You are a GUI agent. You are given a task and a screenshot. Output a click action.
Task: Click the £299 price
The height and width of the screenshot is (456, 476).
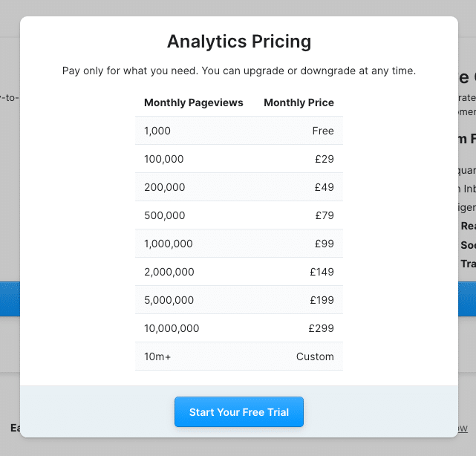[x=322, y=328]
